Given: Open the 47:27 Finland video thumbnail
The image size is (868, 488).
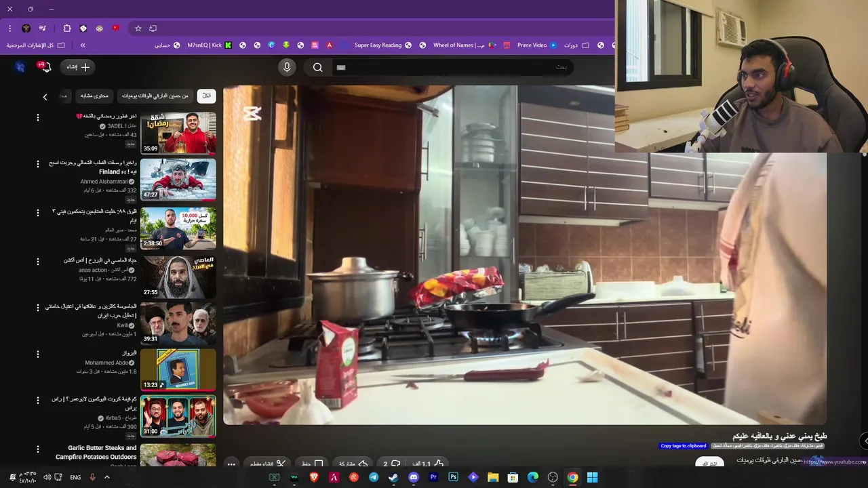Looking at the screenshot, I should point(178,180).
